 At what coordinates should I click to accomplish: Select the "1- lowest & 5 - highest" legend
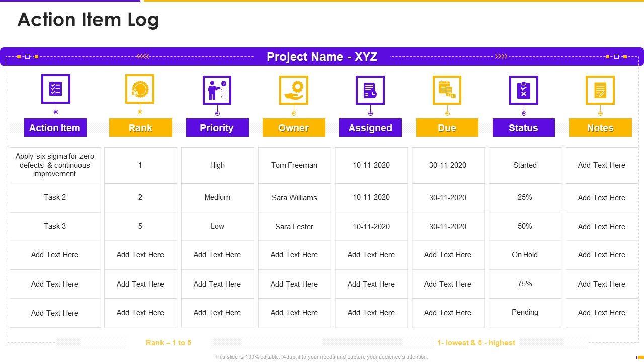(x=476, y=343)
